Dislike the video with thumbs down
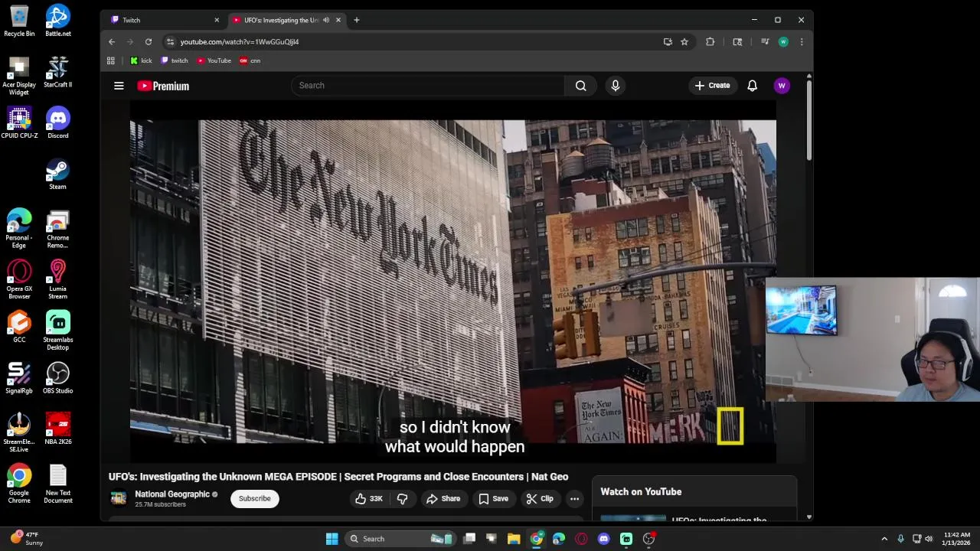Image resolution: width=980 pixels, height=551 pixels. click(402, 499)
